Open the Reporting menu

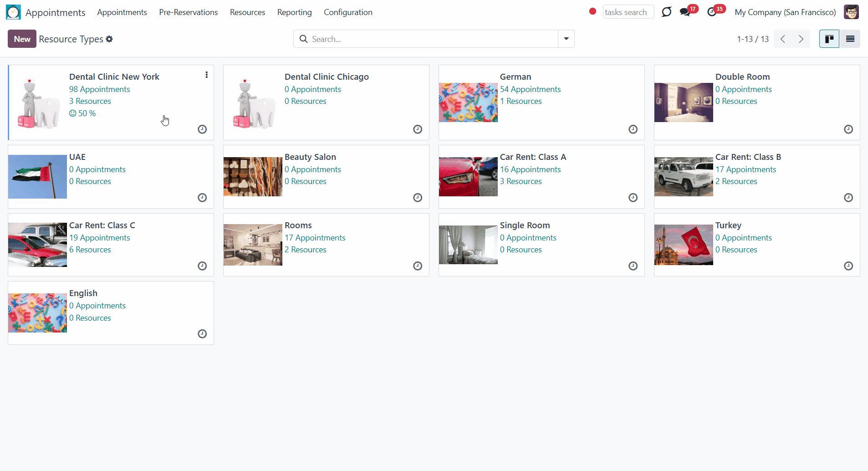click(295, 12)
